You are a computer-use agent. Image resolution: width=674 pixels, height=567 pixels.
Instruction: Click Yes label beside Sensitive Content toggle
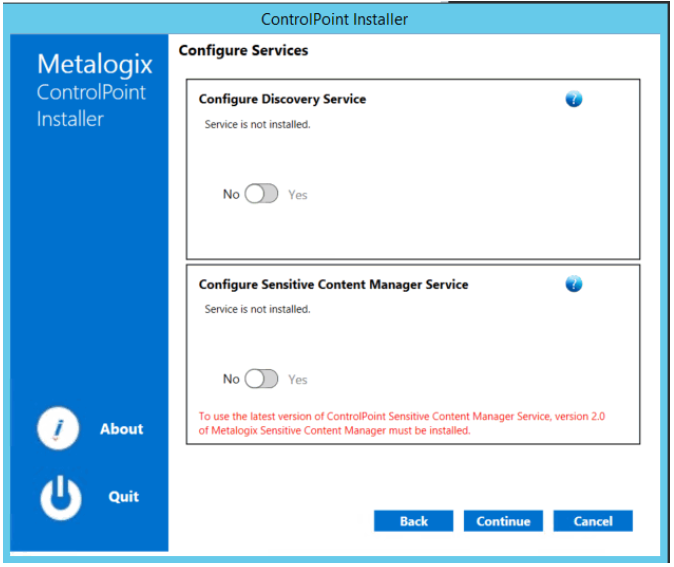(x=297, y=380)
